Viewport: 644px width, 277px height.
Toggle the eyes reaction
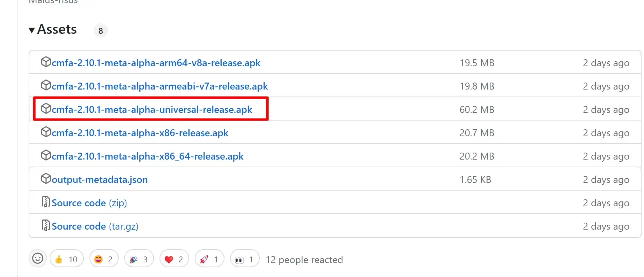tap(245, 259)
